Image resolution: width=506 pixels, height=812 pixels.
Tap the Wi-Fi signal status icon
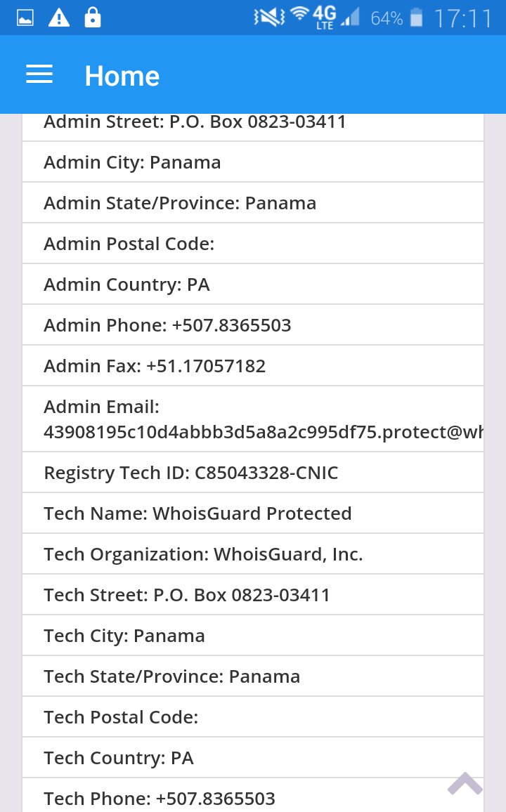pyautogui.click(x=300, y=15)
